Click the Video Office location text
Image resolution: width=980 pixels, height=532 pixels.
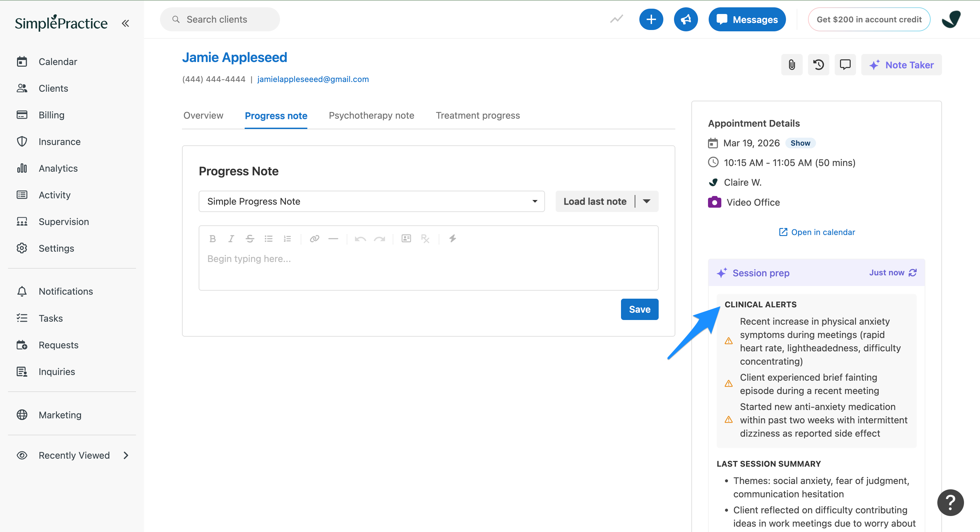tap(753, 202)
